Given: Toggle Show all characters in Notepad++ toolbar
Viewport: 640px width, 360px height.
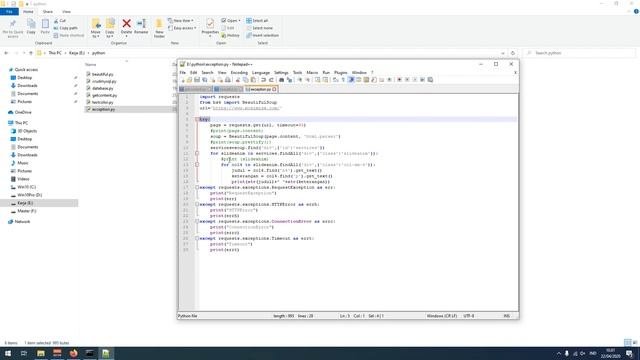Looking at the screenshot, I should [343, 80].
